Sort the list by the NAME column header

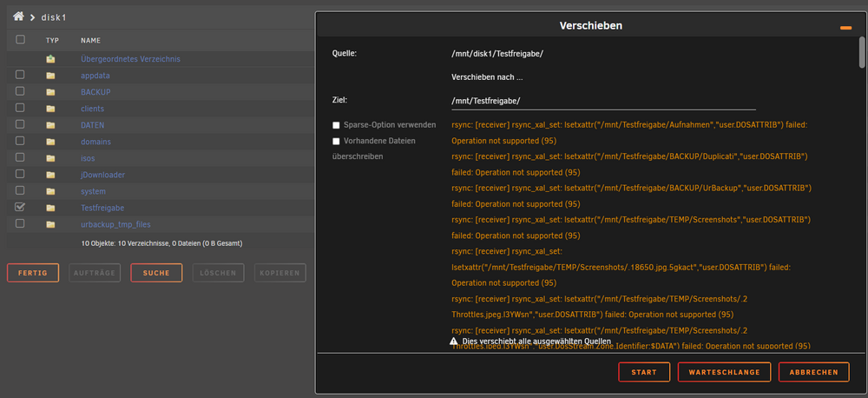[x=90, y=41]
